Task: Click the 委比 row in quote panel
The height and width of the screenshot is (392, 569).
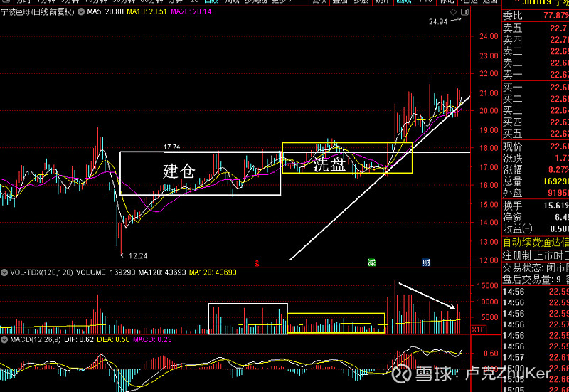Action: [x=536, y=16]
